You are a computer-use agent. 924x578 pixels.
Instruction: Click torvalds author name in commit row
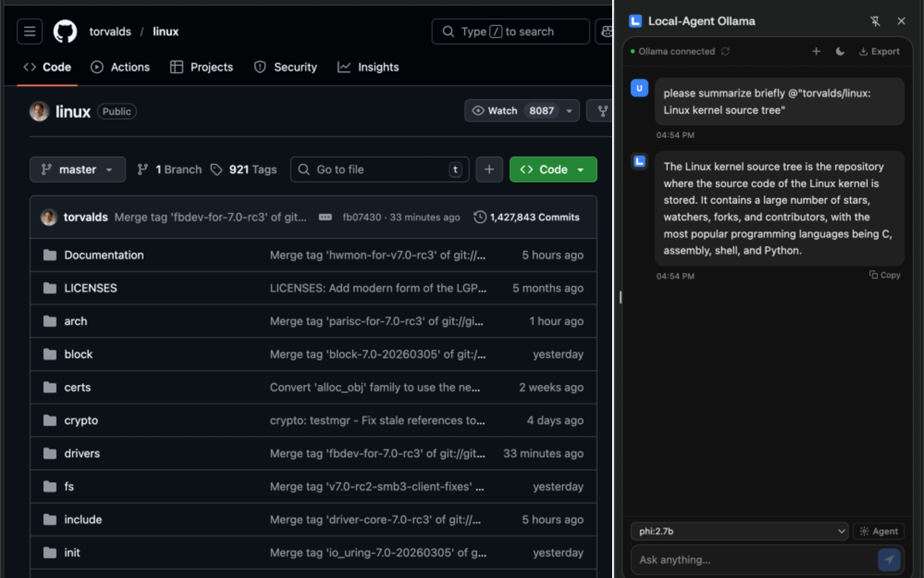tap(86, 217)
